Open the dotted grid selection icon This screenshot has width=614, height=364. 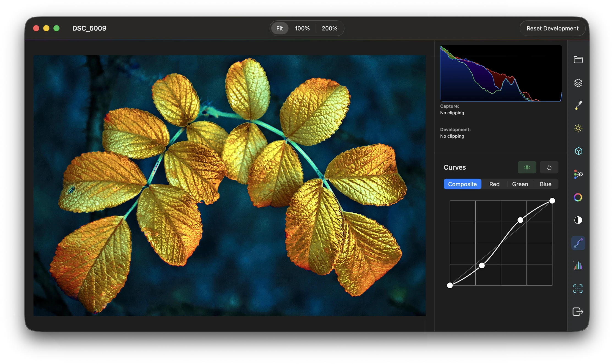coord(578,289)
